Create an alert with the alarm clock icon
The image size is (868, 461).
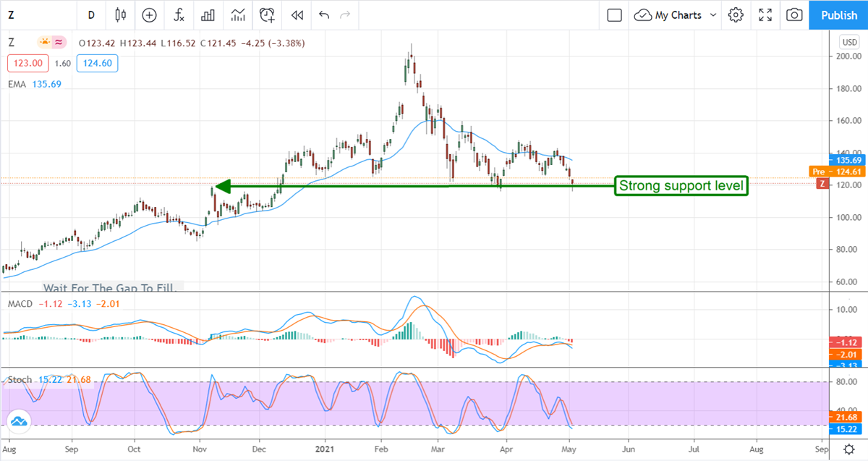268,14
